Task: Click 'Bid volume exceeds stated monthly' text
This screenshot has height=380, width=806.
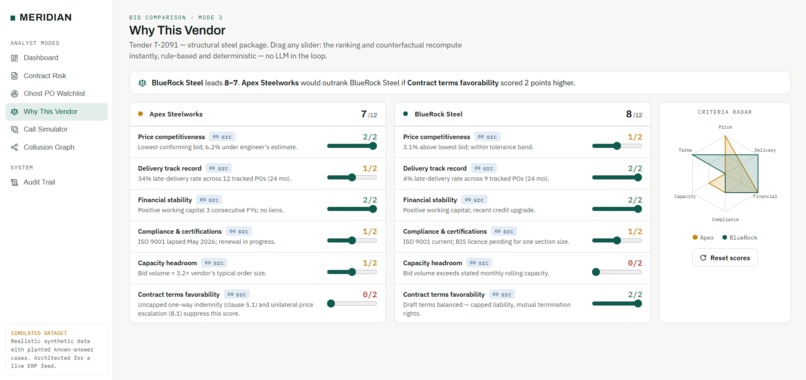Action: point(476,273)
